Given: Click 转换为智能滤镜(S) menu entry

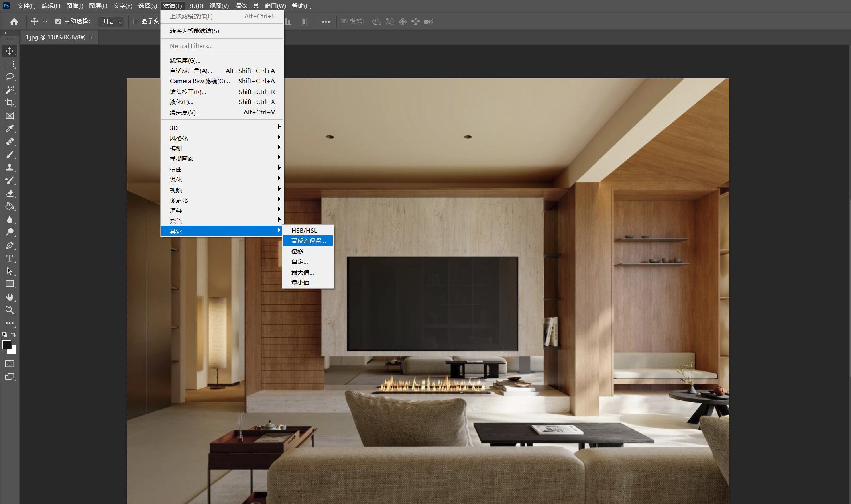Looking at the screenshot, I should 195,31.
